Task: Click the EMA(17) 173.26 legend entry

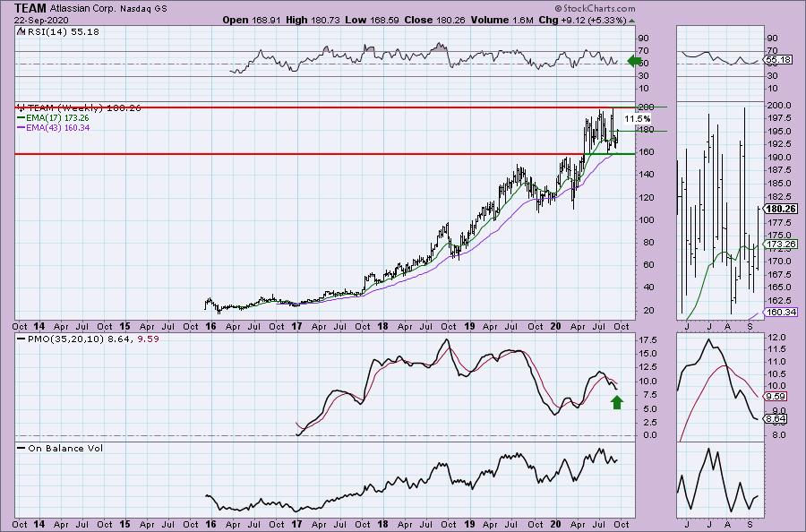Action: click(53, 117)
